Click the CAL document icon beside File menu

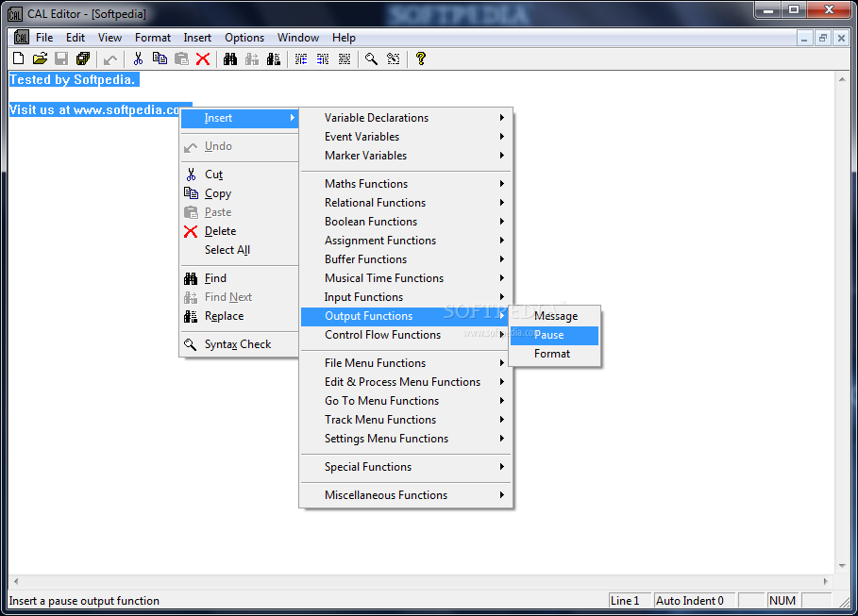tap(22, 37)
